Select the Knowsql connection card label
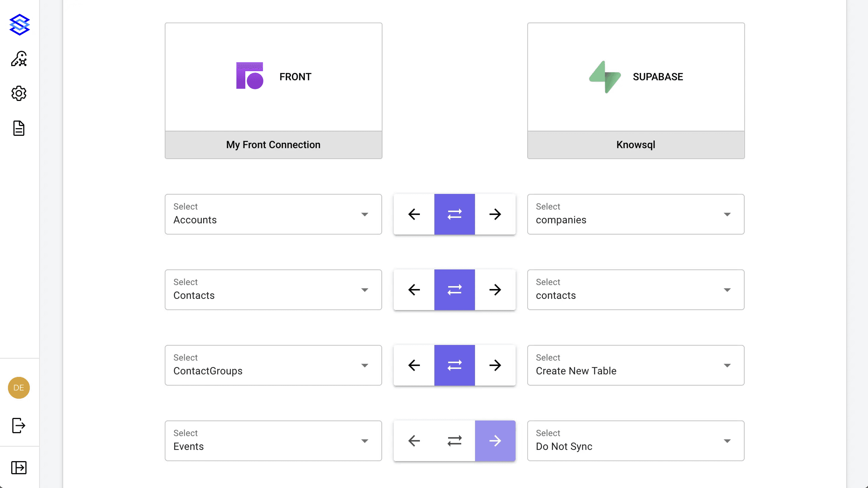 point(636,145)
